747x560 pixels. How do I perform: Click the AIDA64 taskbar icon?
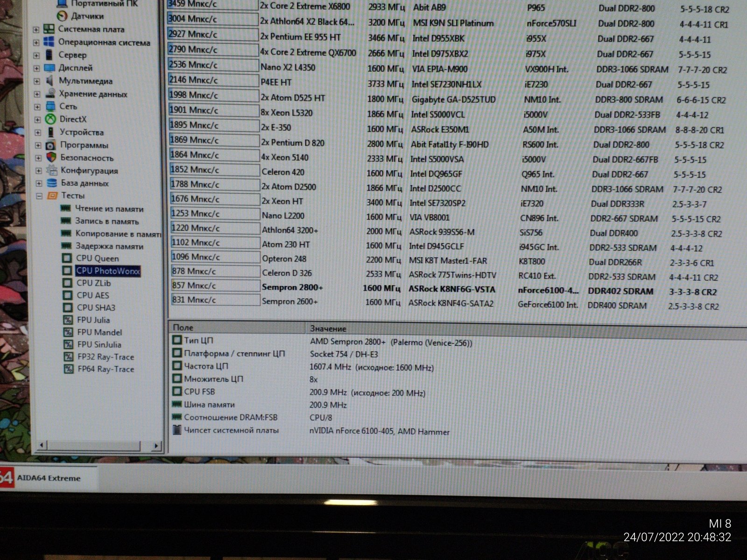tap(6, 478)
